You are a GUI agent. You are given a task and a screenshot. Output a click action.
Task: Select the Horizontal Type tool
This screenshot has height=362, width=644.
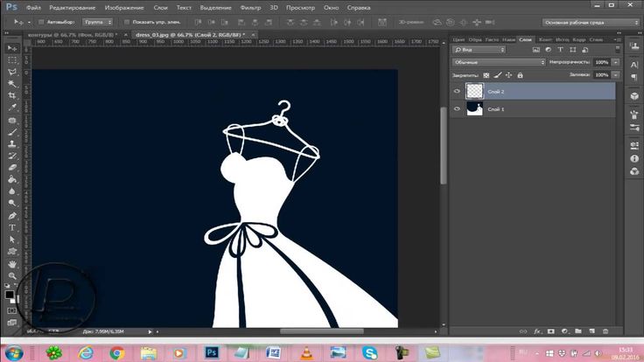(x=12, y=226)
